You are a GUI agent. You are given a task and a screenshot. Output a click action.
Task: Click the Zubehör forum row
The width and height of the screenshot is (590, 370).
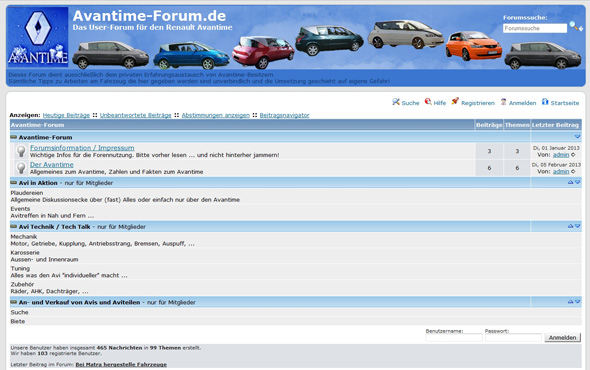pyautogui.click(x=295, y=288)
